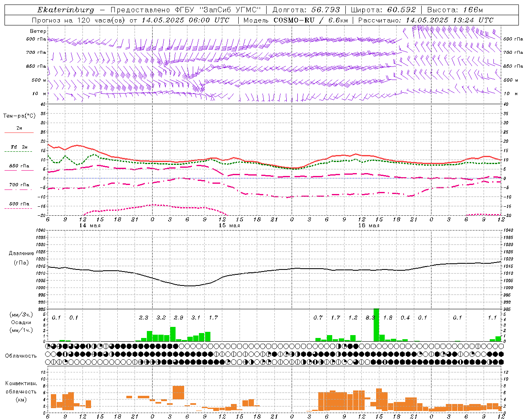Click the 'Ветер' wind panel label
This screenshot has height=420, width=525.
pos(38,31)
